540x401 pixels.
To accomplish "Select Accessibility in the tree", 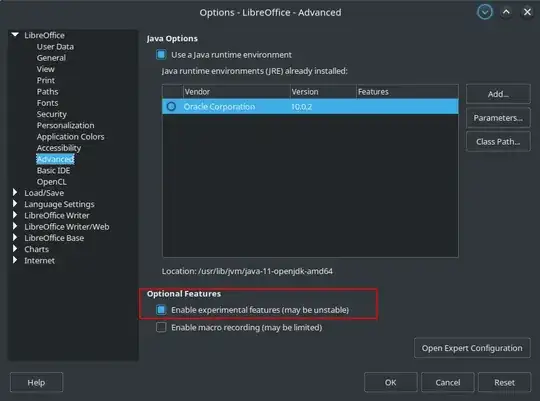I will 59,148.
